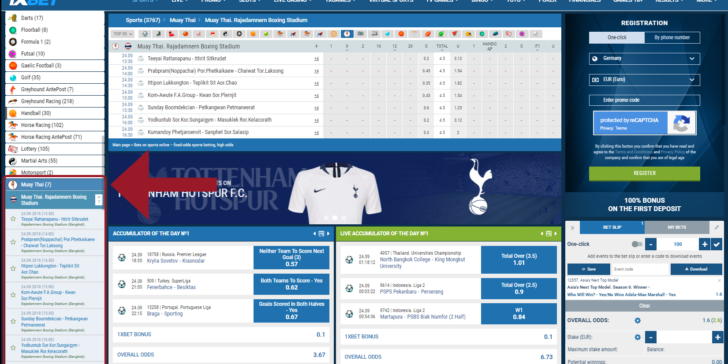The width and height of the screenshot is (728, 364).
Task: Collapse bet slip with double-arrow icon
Action: pos(572,228)
